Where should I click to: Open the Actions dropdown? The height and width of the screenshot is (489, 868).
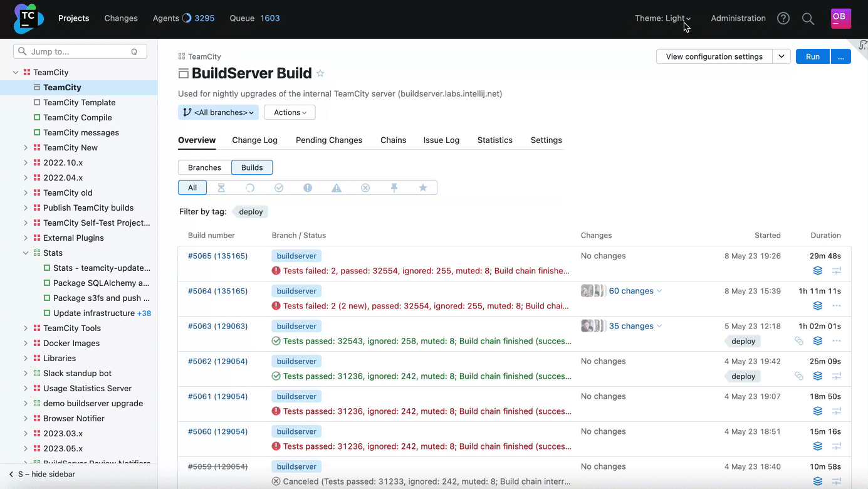click(x=290, y=112)
